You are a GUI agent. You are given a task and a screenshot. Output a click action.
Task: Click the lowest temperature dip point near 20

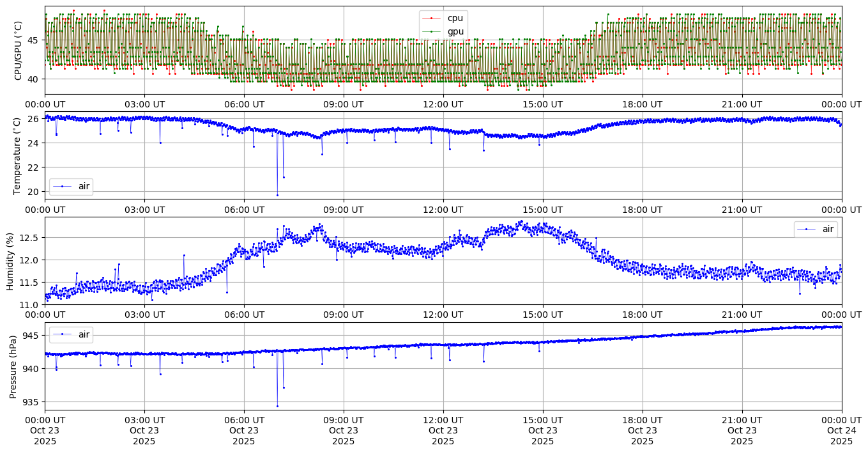pos(277,195)
